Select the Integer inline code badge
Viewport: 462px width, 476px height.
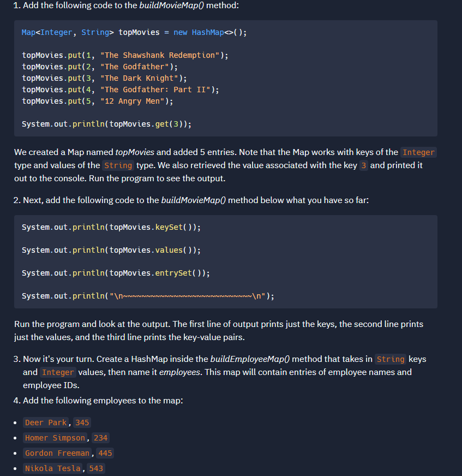coord(418,152)
